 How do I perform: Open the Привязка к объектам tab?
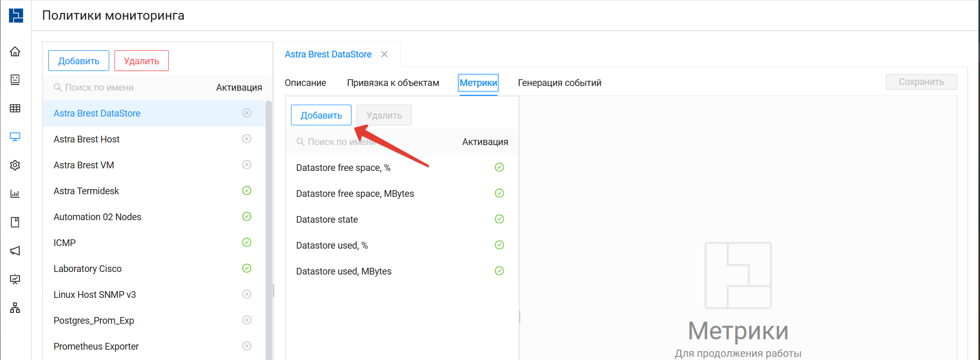pyautogui.click(x=393, y=83)
